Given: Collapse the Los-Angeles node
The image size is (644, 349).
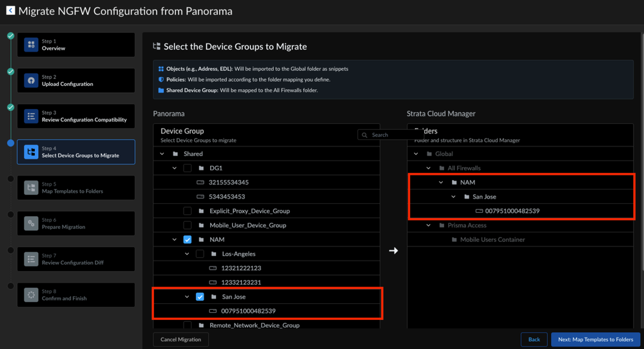Looking at the screenshot, I should click(187, 254).
